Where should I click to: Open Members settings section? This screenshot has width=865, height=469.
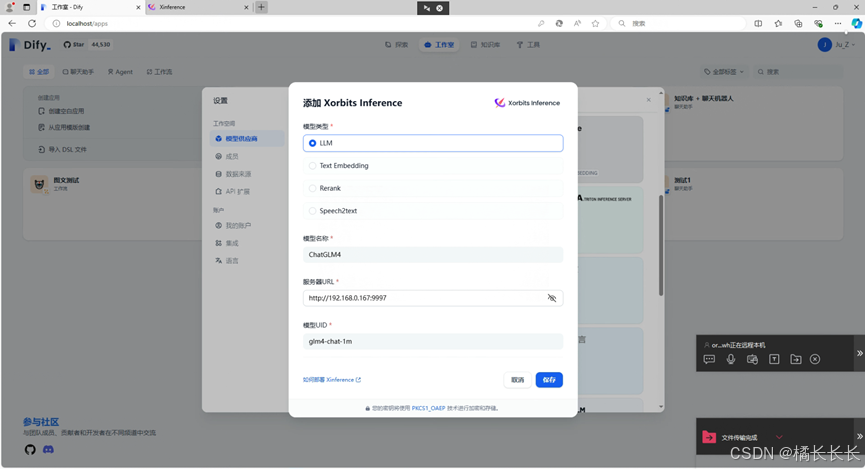(x=247, y=156)
